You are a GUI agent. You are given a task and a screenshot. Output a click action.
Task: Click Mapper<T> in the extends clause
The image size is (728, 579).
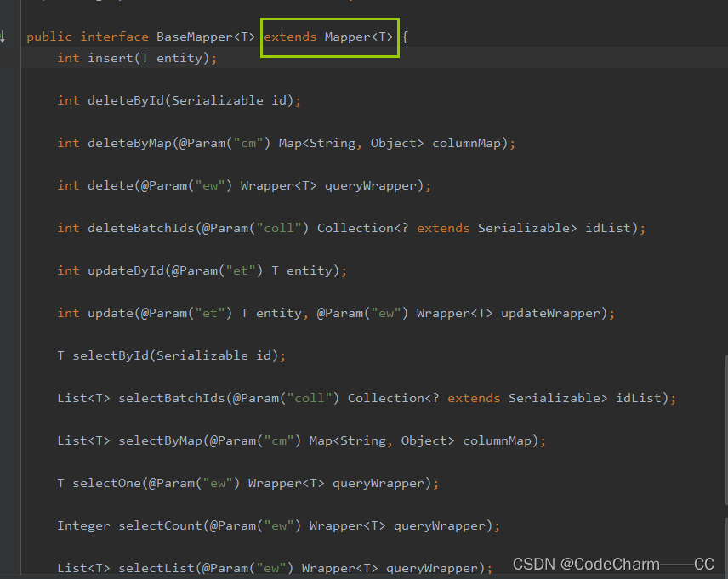359,37
